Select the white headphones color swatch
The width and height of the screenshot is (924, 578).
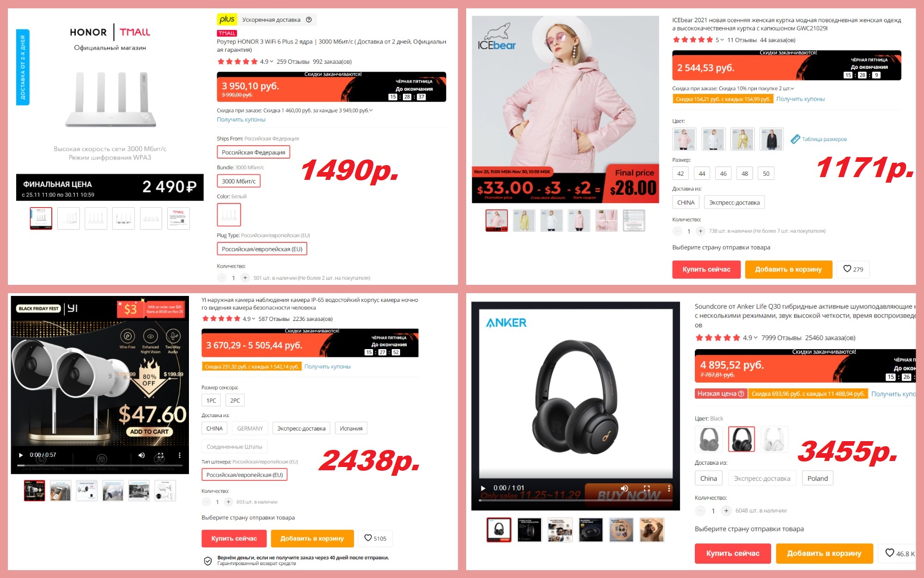pos(774,439)
